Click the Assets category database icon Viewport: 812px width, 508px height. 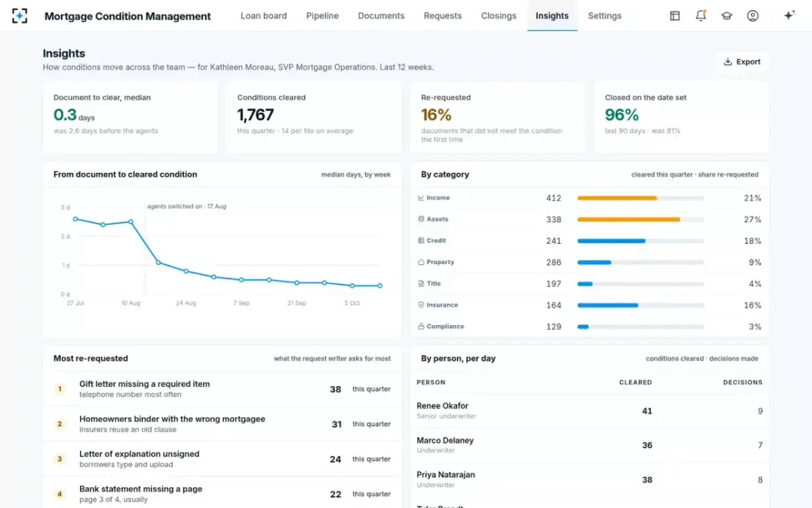421,219
